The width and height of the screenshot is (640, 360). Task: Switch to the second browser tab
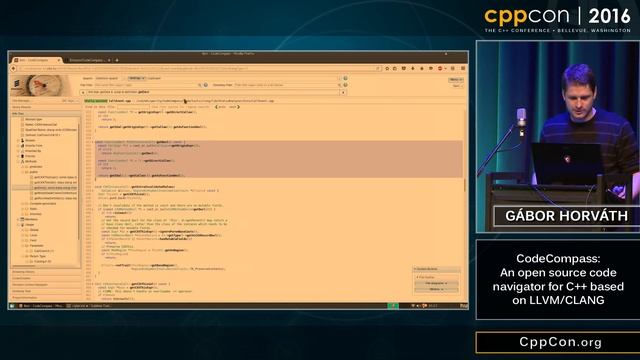(88, 60)
